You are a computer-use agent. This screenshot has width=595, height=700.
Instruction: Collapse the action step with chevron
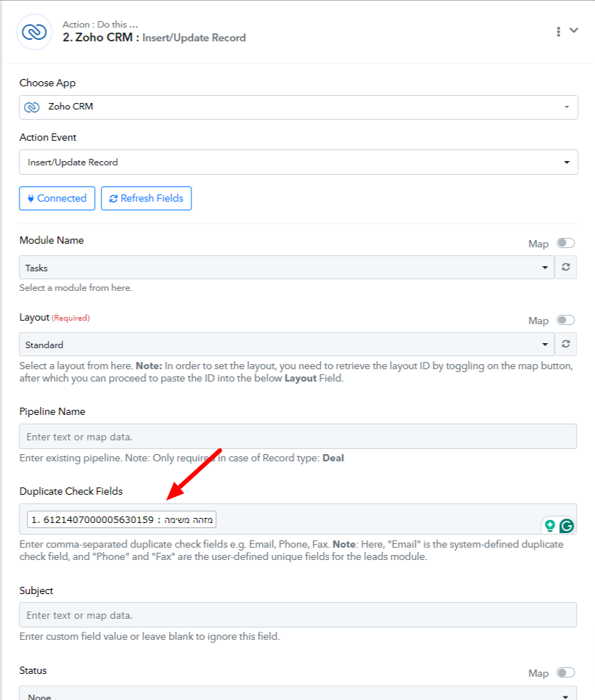[574, 30]
